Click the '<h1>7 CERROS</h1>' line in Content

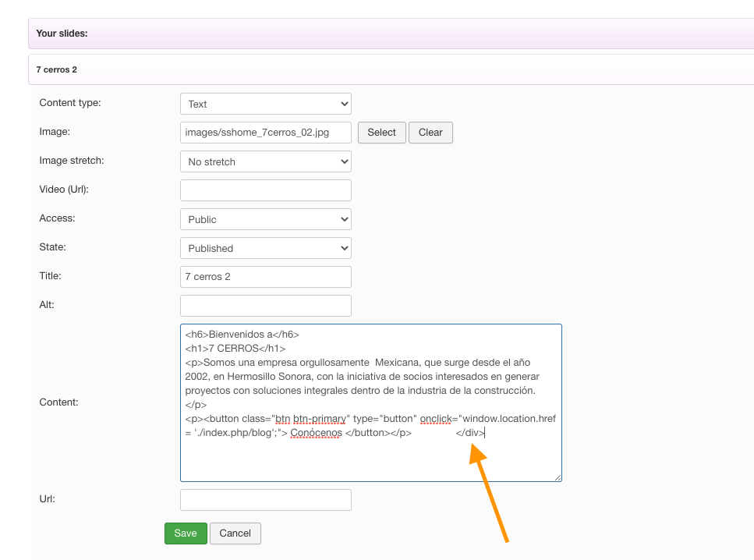click(x=235, y=349)
